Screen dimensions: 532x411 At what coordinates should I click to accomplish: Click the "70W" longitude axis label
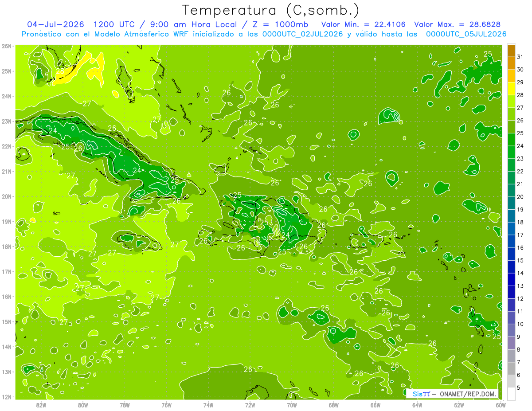[292, 405]
